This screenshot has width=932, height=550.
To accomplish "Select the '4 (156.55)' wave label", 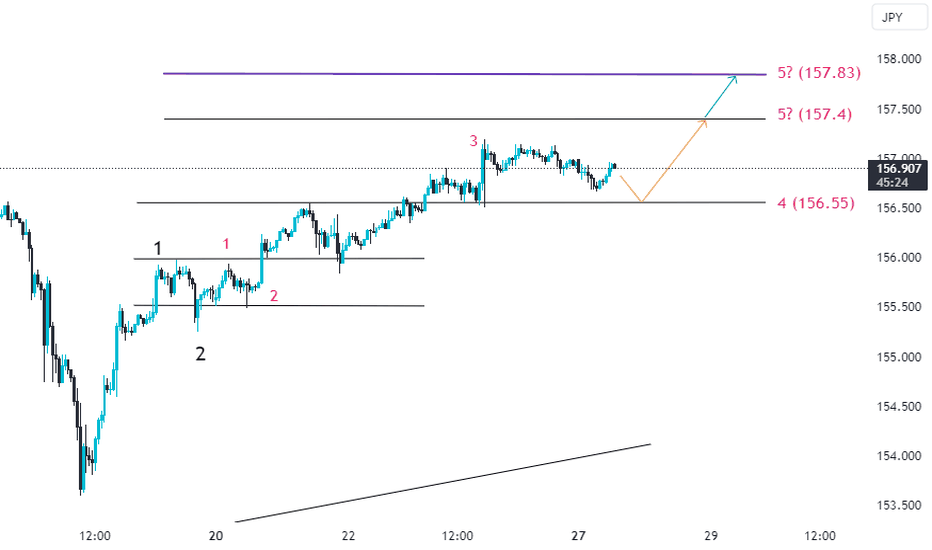I will 816,203.
